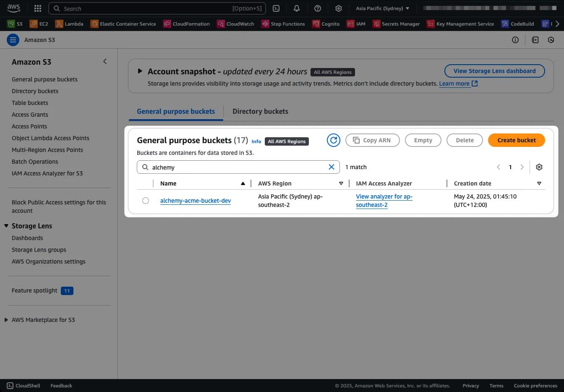The height and width of the screenshot is (392, 564).
Task: Switch to General purpose buckets tab
Action: (176, 111)
